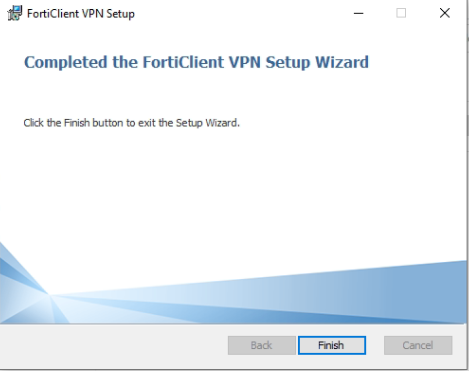Screen dimensions: 469x371
Task: Click the greyed-out Back button
Action: click(x=262, y=345)
